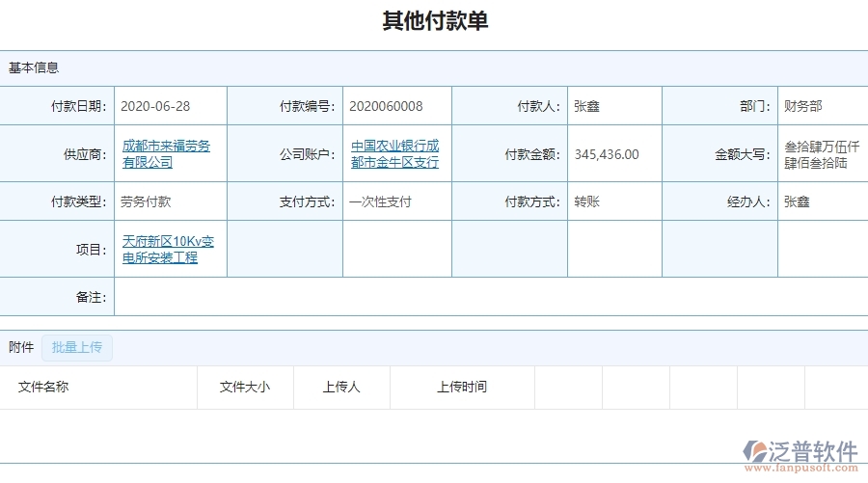This screenshot has height=483, width=868.
Task: Open the 中国农业银行成都市金牛区支行 account link
Action: (394, 154)
